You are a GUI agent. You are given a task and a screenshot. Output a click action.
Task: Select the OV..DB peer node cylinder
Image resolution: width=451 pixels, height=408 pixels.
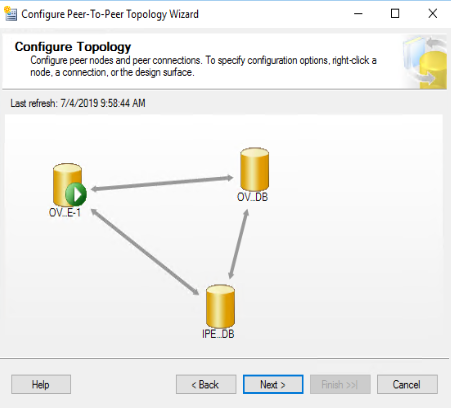click(x=254, y=169)
